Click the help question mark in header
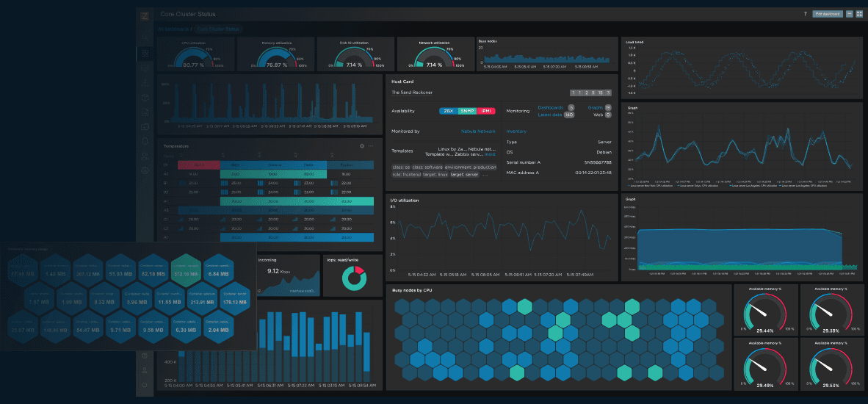The height and width of the screenshot is (404, 868). click(805, 14)
